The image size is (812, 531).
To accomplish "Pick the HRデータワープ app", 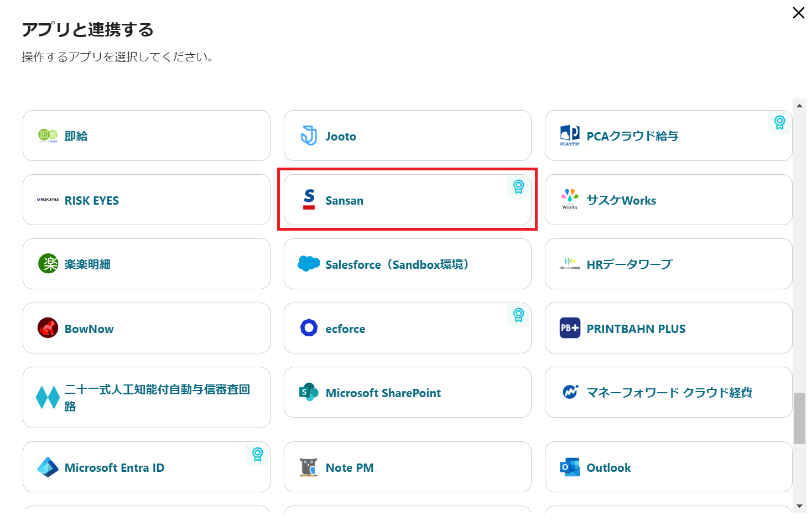I will (x=668, y=264).
